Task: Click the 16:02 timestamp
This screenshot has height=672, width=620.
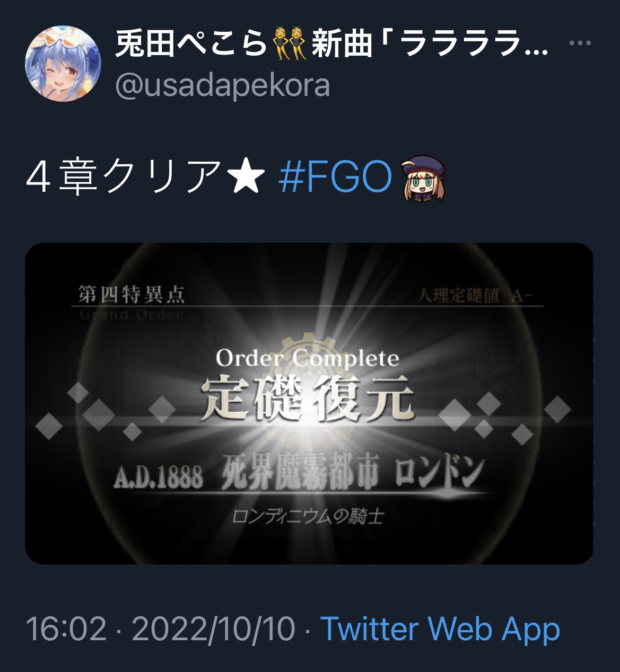Action: tap(66, 629)
